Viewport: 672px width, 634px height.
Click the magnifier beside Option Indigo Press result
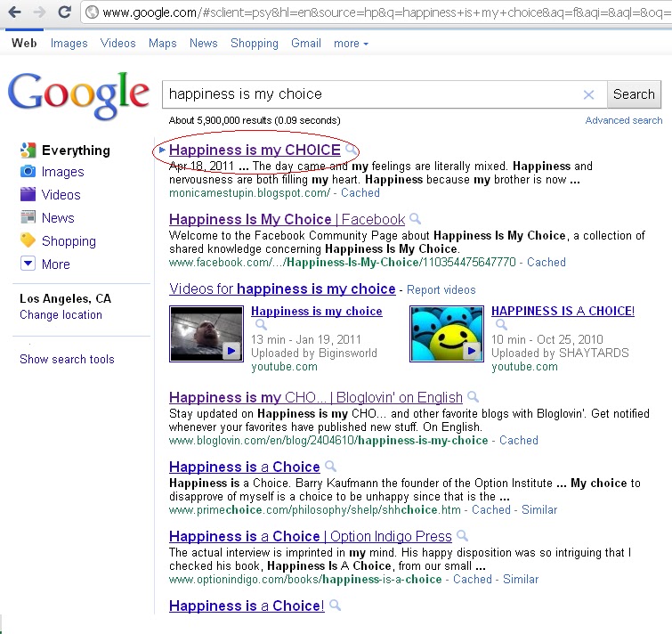click(462, 536)
